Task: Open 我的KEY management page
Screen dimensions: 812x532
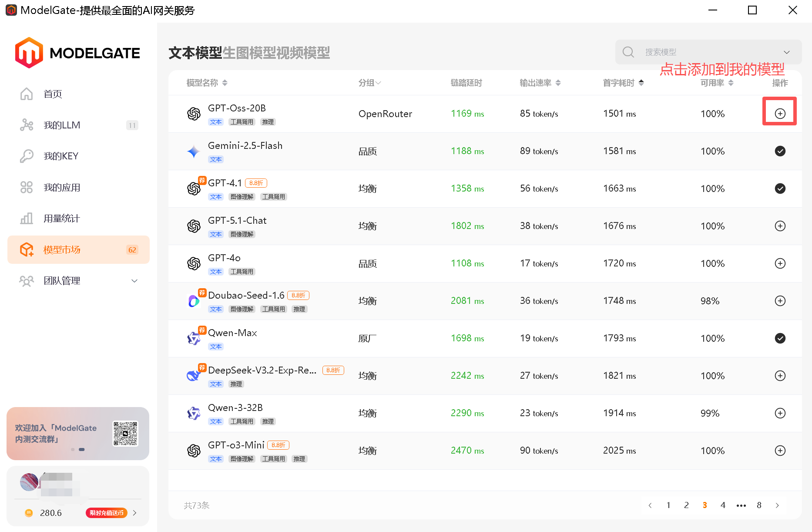Action: (x=61, y=156)
